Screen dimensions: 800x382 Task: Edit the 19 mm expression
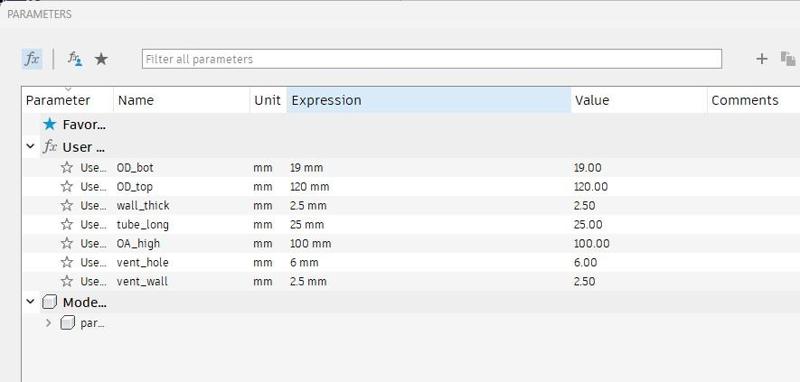307,167
